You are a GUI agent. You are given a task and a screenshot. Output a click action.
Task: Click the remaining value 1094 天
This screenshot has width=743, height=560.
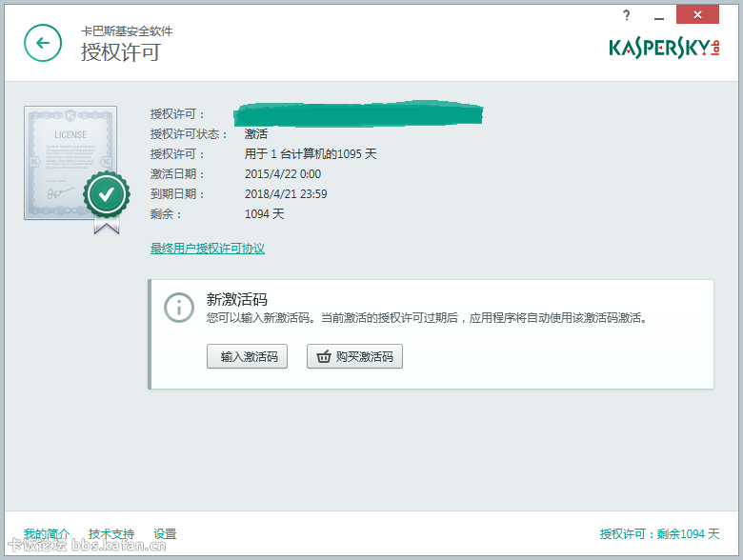(x=265, y=214)
